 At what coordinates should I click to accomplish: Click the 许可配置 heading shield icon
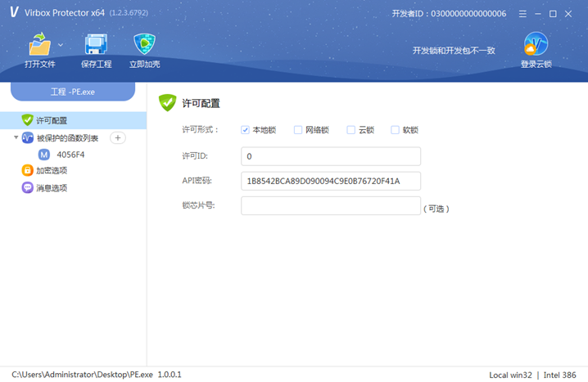pos(167,102)
